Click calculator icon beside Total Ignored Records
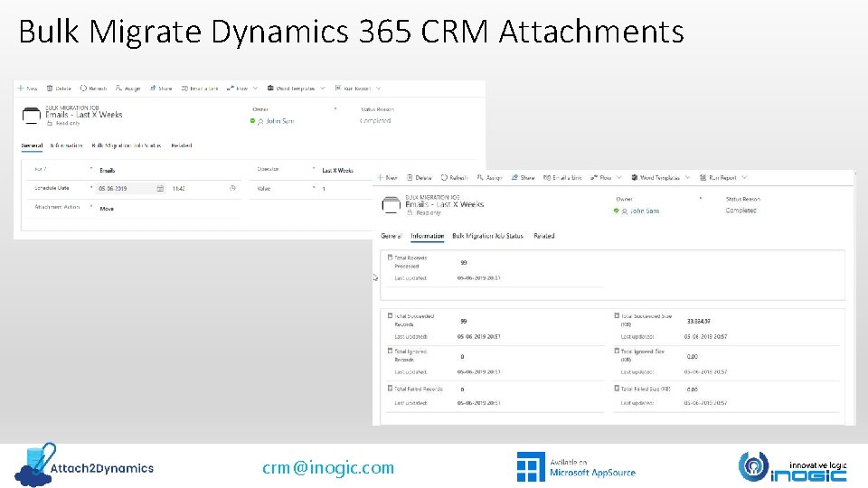868x488 pixels. coord(391,351)
